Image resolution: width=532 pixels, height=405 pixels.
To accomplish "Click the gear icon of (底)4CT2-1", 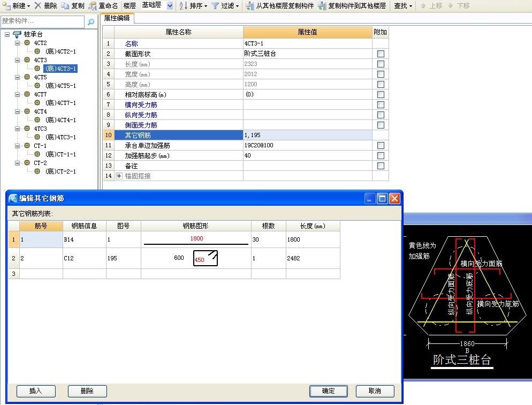I will [37, 51].
